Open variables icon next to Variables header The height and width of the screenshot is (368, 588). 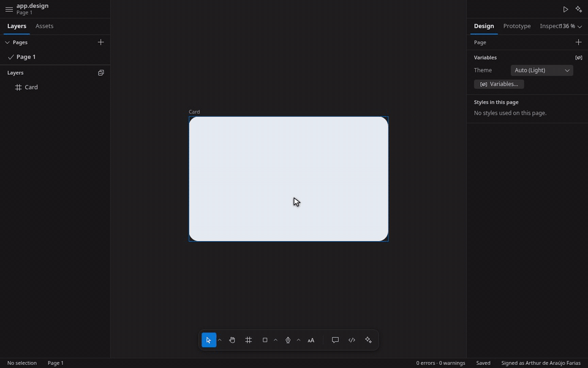click(x=579, y=58)
